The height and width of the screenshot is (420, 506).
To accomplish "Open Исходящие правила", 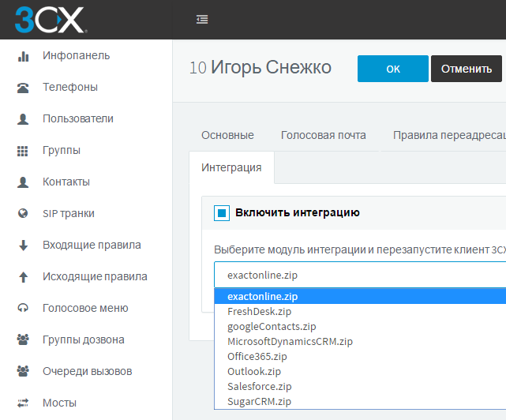I will click(95, 276).
